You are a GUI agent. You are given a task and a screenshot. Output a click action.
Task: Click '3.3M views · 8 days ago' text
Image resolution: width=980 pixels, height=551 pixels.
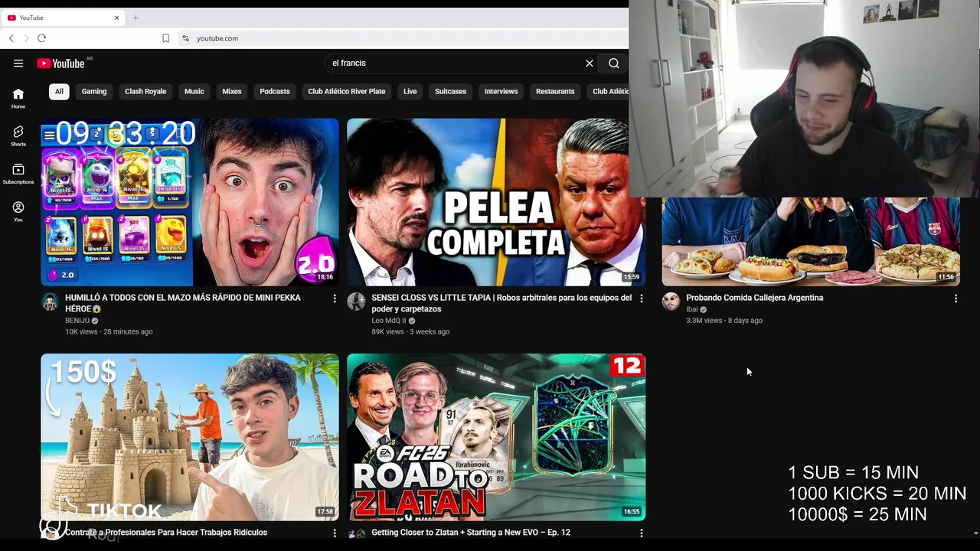724,321
